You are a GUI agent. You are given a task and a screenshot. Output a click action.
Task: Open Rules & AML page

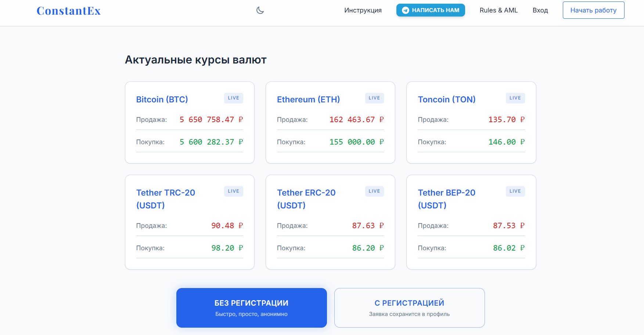[x=499, y=10]
